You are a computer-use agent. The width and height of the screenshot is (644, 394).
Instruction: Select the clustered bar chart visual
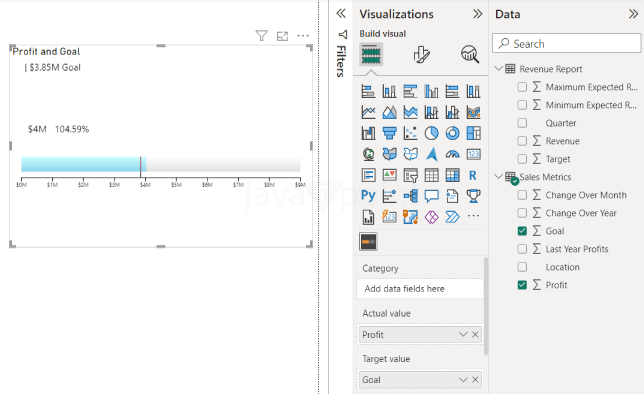tap(410, 91)
